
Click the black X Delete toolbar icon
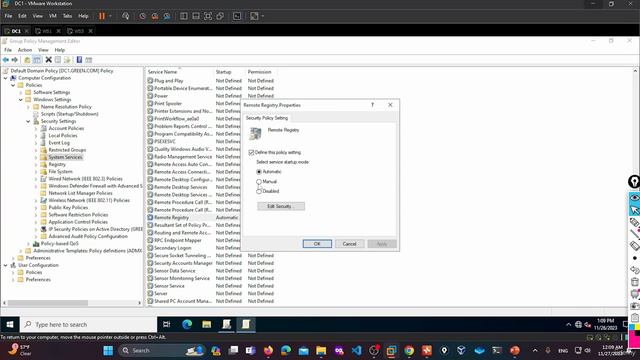49,60
